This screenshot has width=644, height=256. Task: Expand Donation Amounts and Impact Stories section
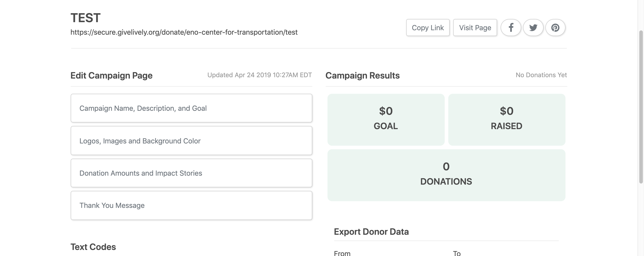(191, 173)
